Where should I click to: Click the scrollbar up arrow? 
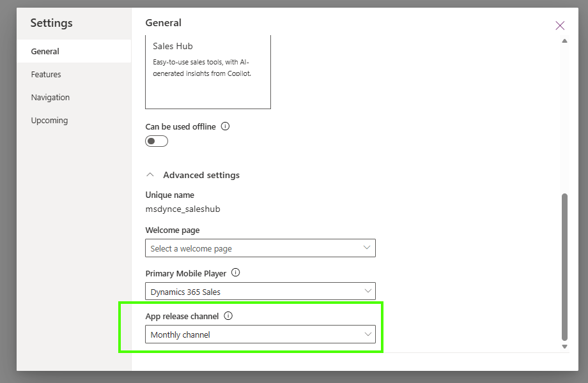tap(564, 41)
